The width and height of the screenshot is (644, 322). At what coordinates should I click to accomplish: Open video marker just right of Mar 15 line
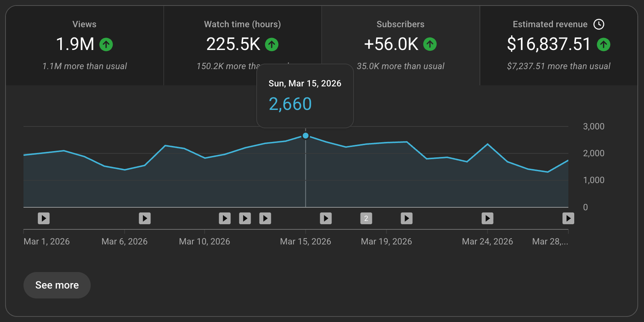[x=326, y=218]
